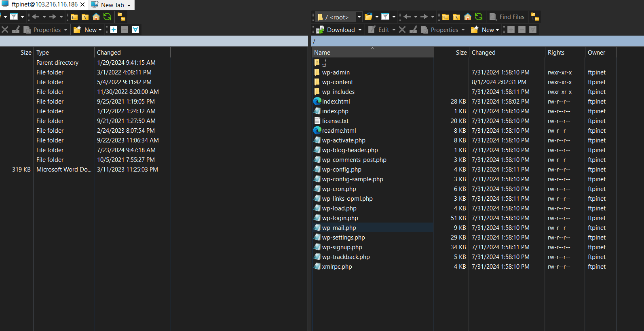The height and width of the screenshot is (331, 644).
Task: Toggle remote panel directory tree icon
Action: [535, 17]
